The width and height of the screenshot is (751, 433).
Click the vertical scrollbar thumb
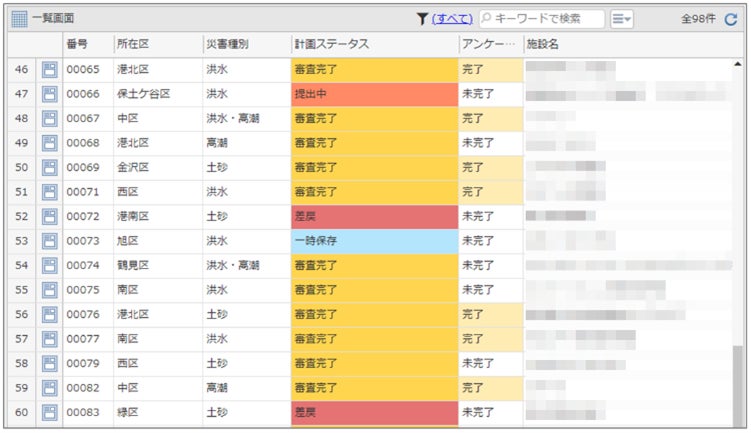pos(738,386)
